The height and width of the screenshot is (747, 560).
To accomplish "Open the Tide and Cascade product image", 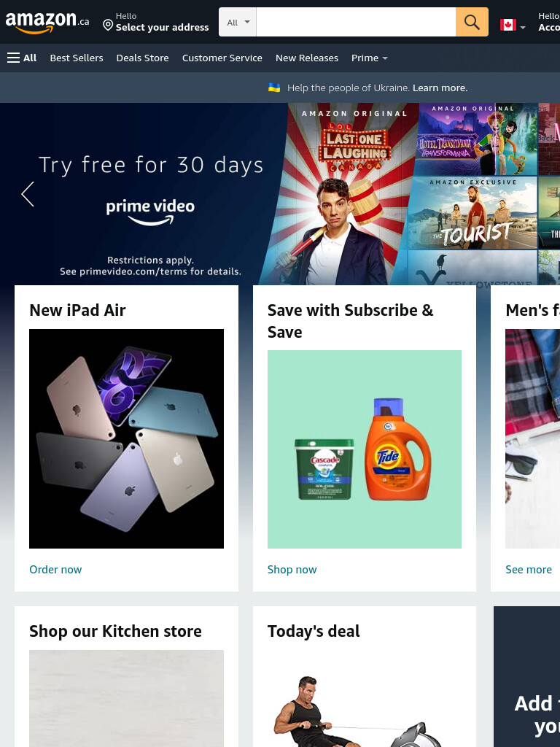I will pyautogui.click(x=365, y=449).
